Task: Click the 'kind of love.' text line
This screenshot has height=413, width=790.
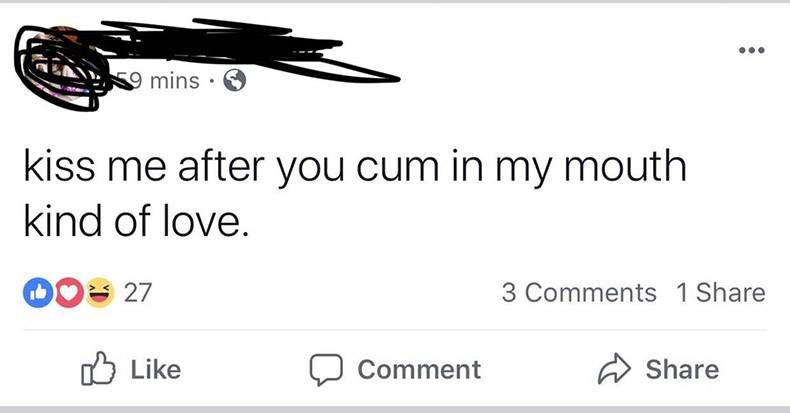Action: 136,222
